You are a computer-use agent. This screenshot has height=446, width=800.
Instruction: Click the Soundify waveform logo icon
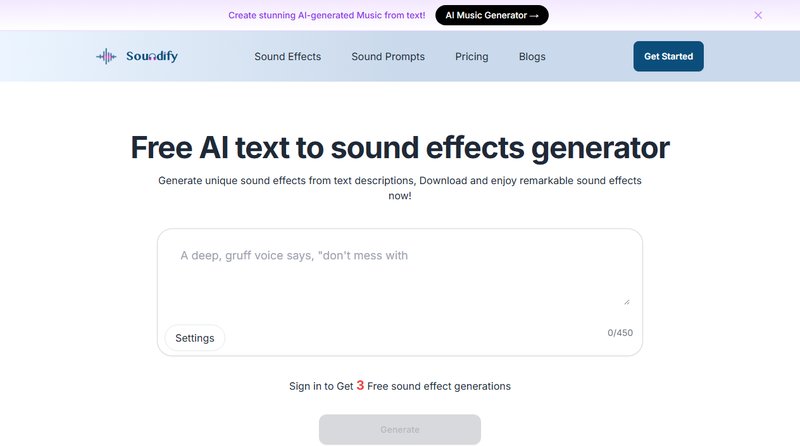pos(106,56)
